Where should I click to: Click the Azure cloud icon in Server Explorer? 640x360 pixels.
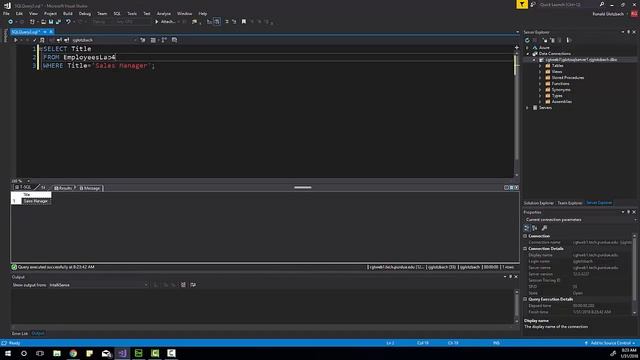[x=535, y=48]
